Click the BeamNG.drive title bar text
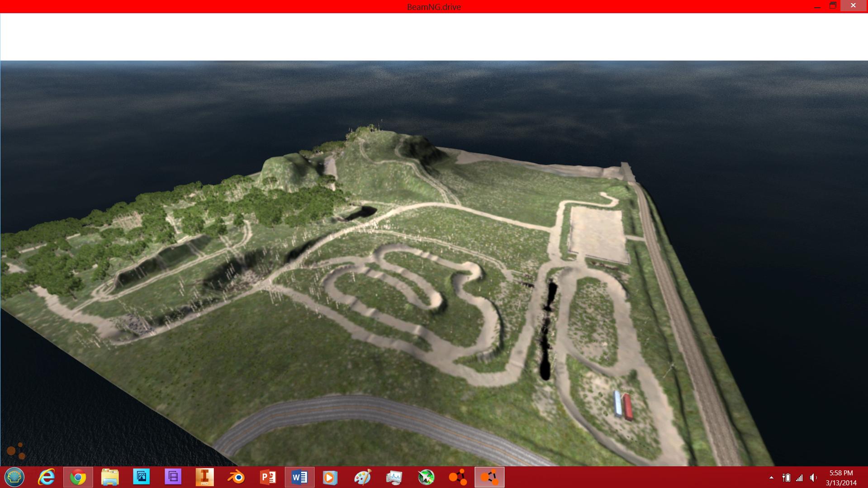Image resolution: width=868 pixels, height=488 pixels. tap(434, 7)
